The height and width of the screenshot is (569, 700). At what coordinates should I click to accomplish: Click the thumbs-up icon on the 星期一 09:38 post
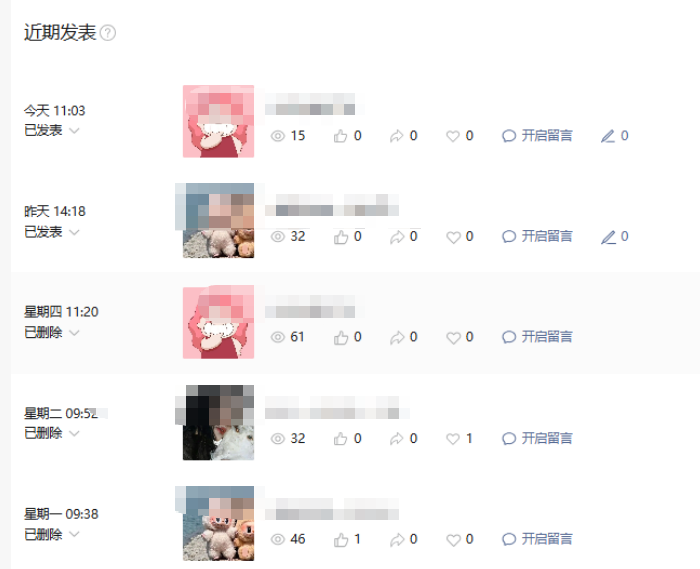pos(341,540)
